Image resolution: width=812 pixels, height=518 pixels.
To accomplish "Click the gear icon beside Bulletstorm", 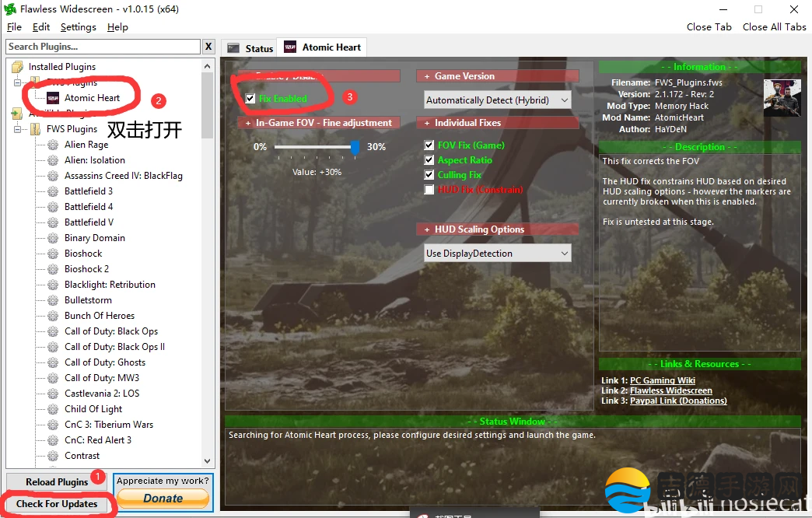I will tap(53, 300).
